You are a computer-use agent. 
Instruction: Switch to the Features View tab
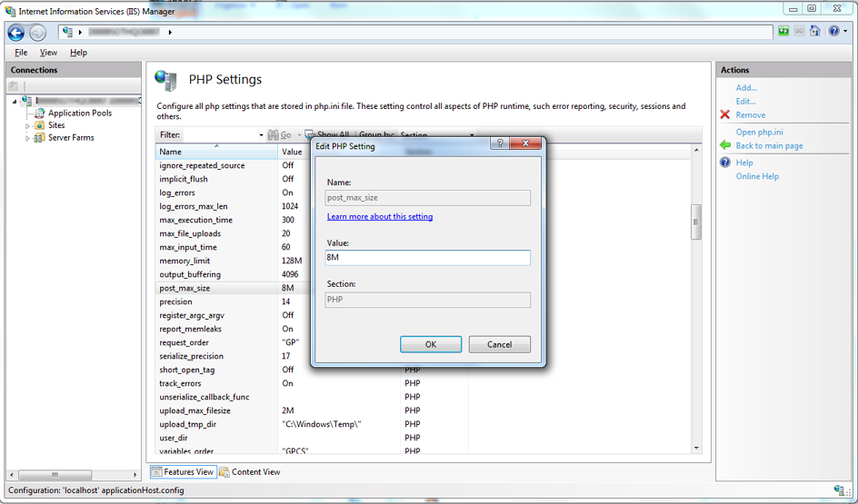pos(183,471)
